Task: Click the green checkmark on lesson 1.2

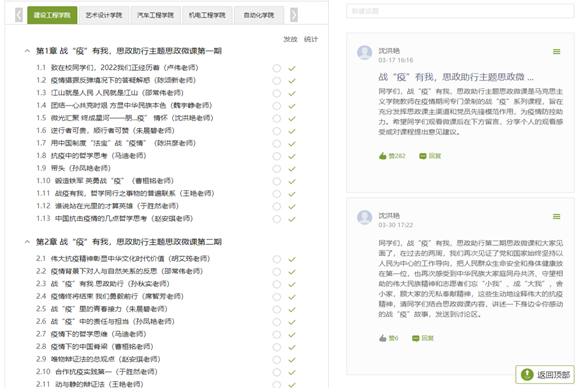Action: (292, 81)
